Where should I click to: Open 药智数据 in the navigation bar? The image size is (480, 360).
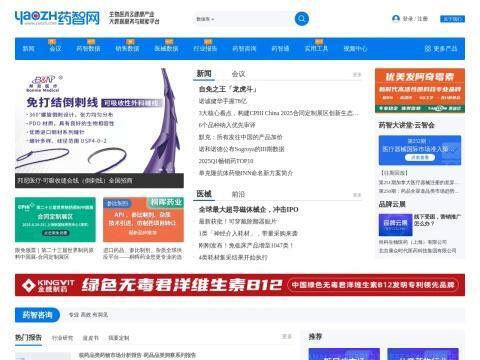click(x=88, y=49)
